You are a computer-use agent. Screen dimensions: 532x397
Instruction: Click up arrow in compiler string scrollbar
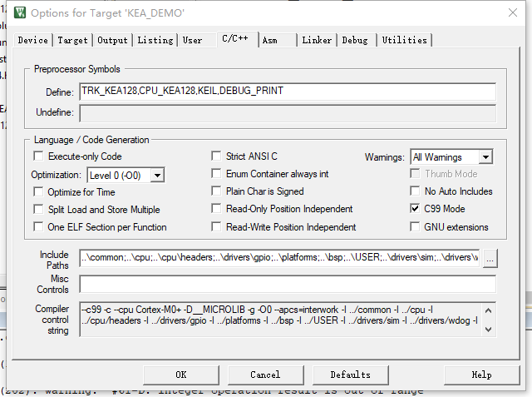point(489,310)
